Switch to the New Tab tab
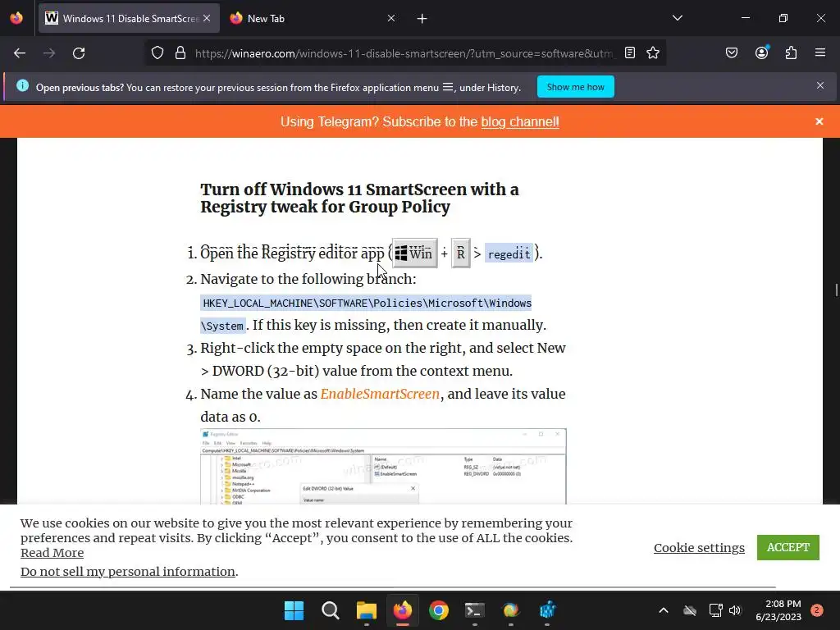This screenshot has height=630, width=840. point(313,18)
